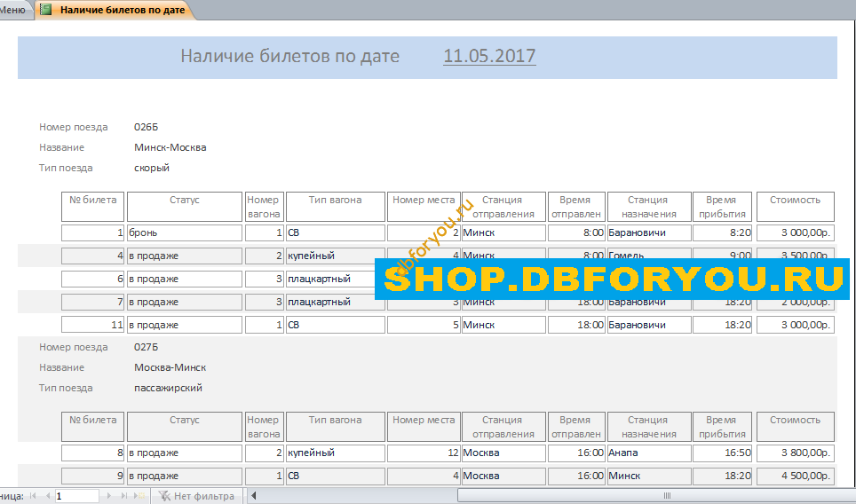Screen dimensions: 856x504
Task: Click the 'Нет фильтра' filter button
Action: [196, 496]
